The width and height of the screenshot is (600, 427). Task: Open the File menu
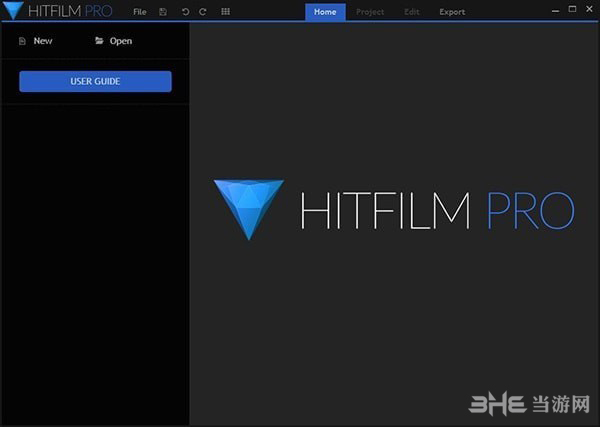140,12
